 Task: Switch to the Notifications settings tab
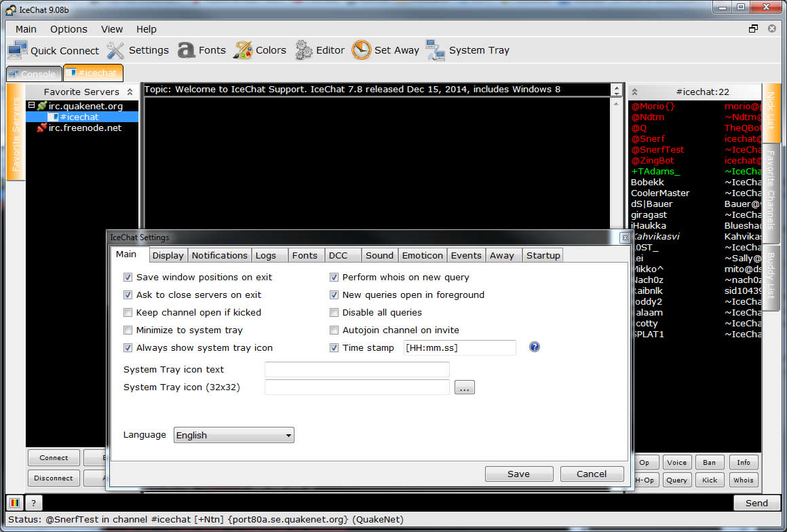220,255
